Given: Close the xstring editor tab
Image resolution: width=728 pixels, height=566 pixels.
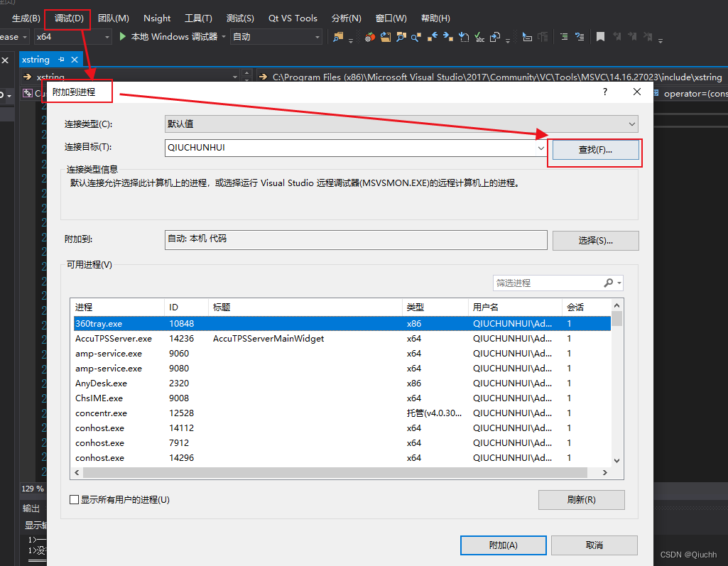Looking at the screenshot, I should coord(75,60).
